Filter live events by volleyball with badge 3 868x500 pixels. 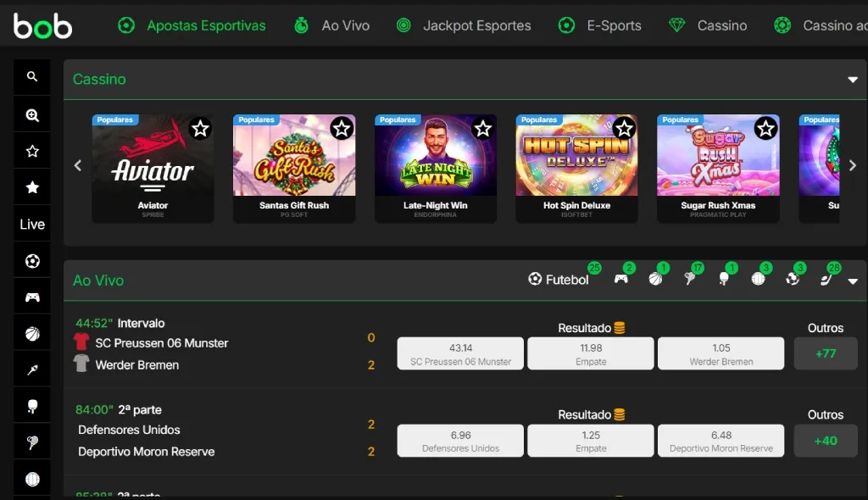coord(759,279)
